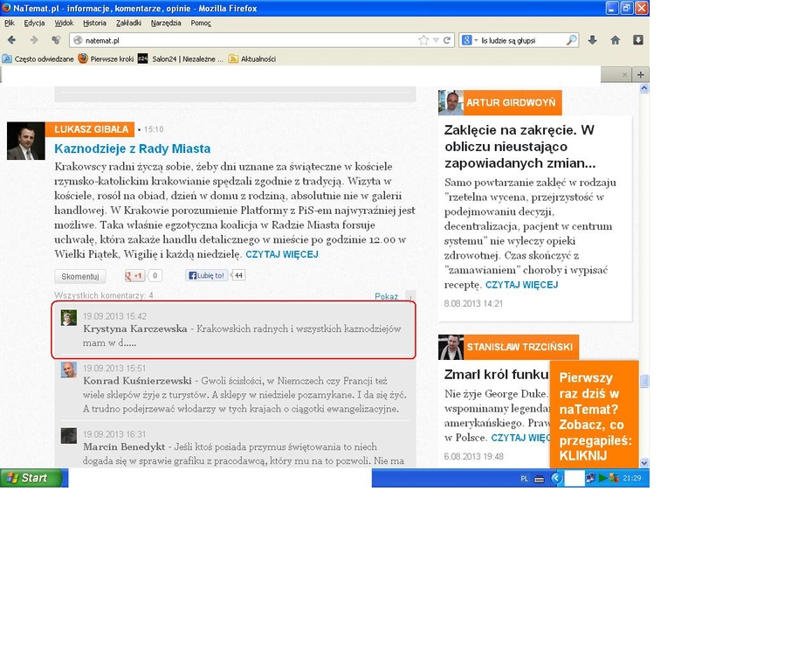Screen dimensions: 812x650
Task: Bookmark this page with the star icon
Action: (x=423, y=40)
